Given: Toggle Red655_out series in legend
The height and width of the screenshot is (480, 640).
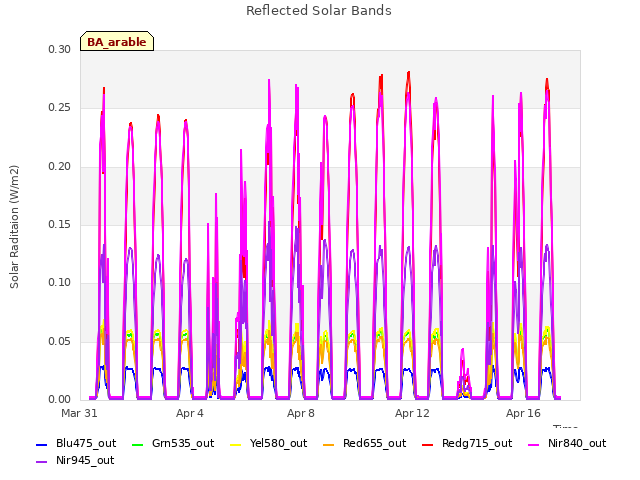Looking at the screenshot, I should 364,444.
